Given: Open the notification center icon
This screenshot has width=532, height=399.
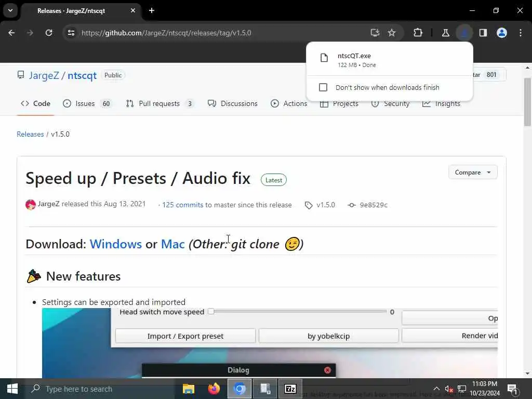Looking at the screenshot, I should coord(512,389).
